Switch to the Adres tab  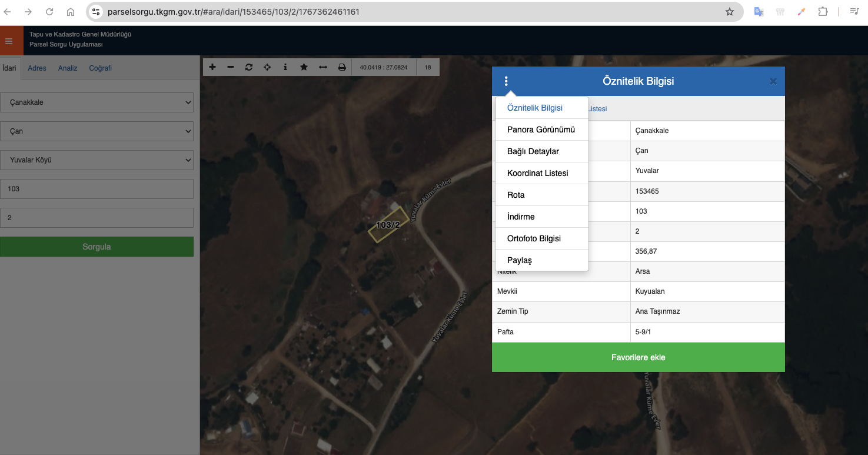point(37,68)
